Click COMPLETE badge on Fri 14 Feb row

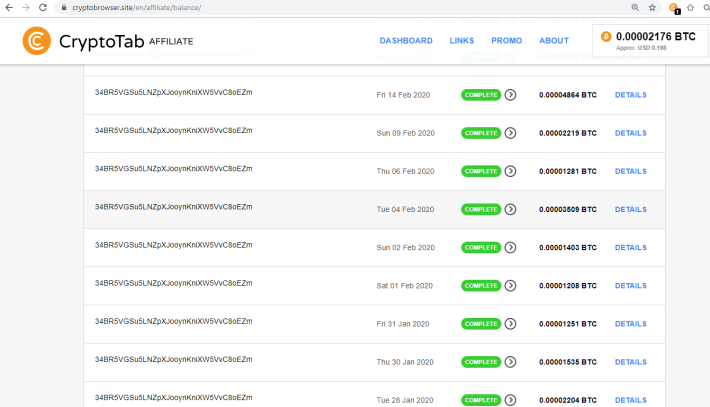tap(481, 95)
